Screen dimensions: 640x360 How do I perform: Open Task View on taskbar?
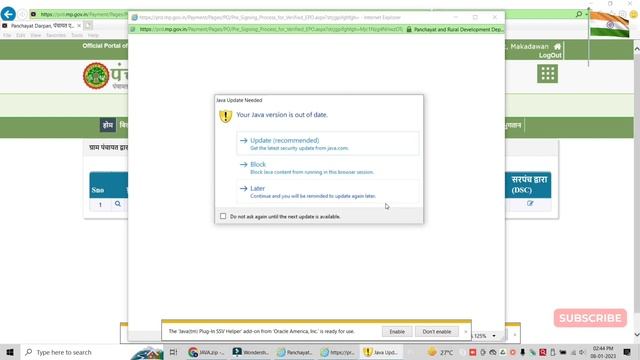coord(173,352)
